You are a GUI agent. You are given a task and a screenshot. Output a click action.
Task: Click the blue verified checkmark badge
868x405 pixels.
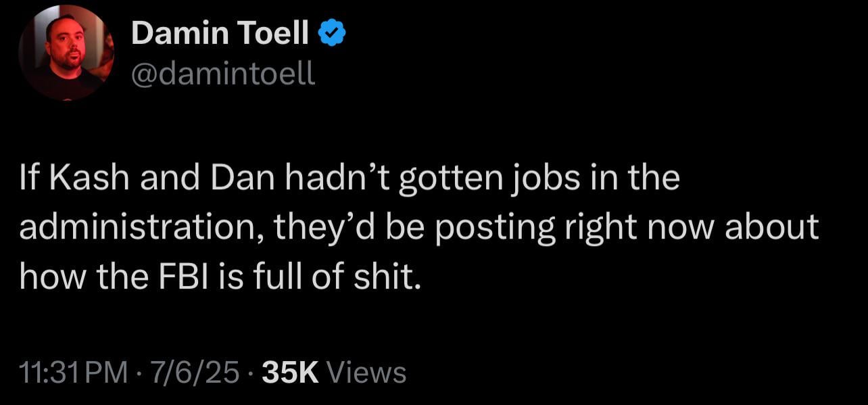[333, 33]
